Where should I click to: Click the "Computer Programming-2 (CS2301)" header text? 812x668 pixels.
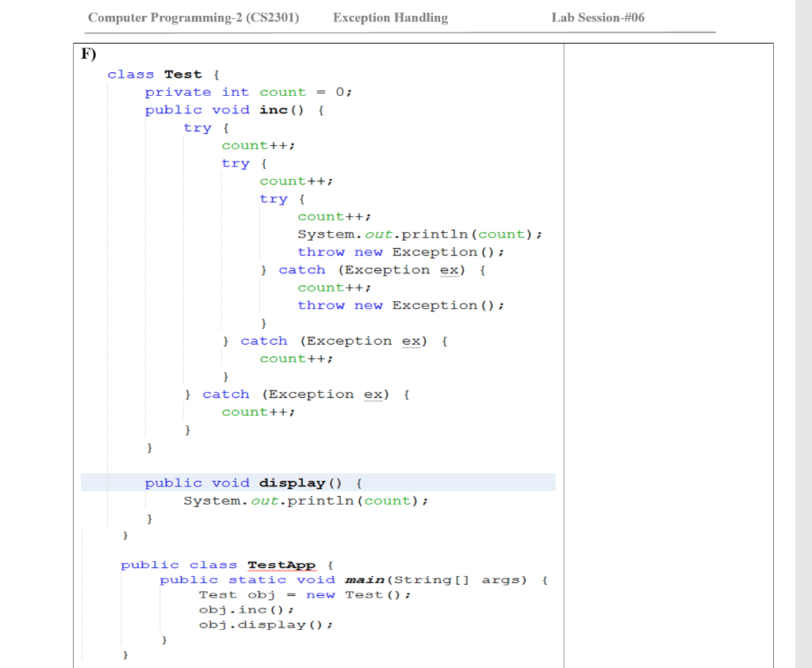(x=194, y=17)
